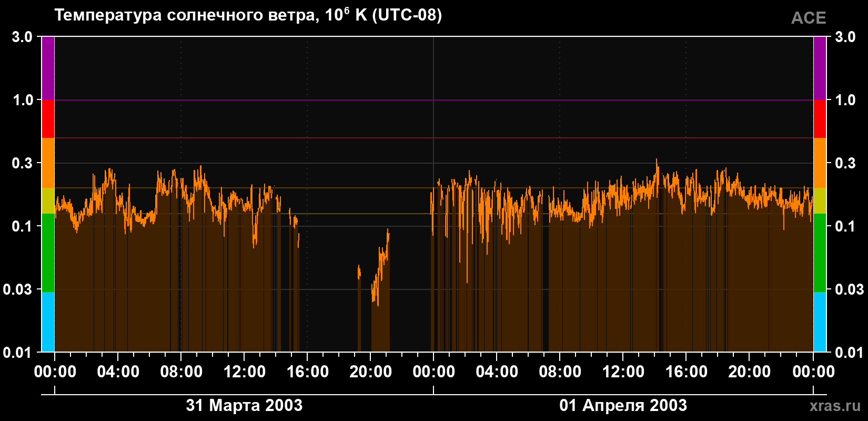
Task: Pick the orange segment of the left color scale
Action: click(48, 163)
